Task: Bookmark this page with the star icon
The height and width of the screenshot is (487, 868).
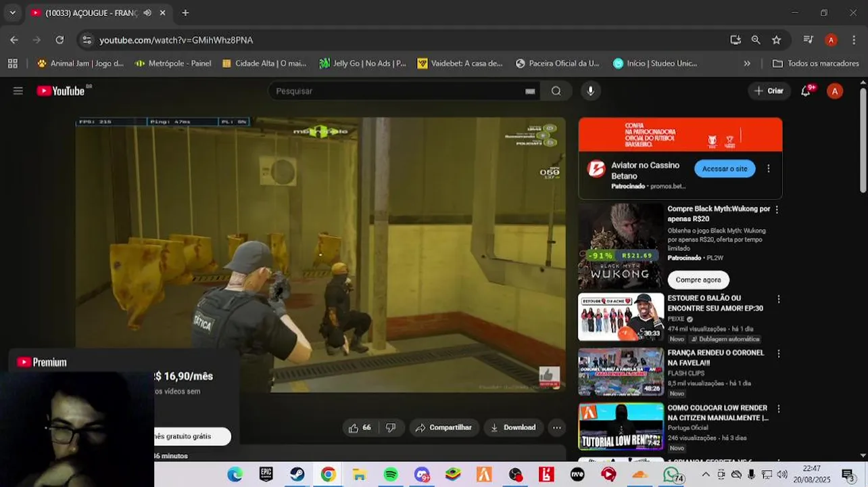Action: [776, 40]
